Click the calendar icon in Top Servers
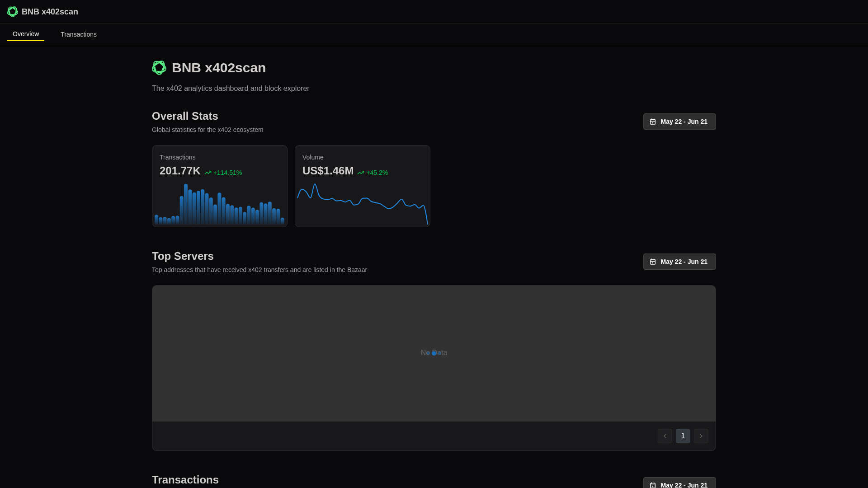 653,262
